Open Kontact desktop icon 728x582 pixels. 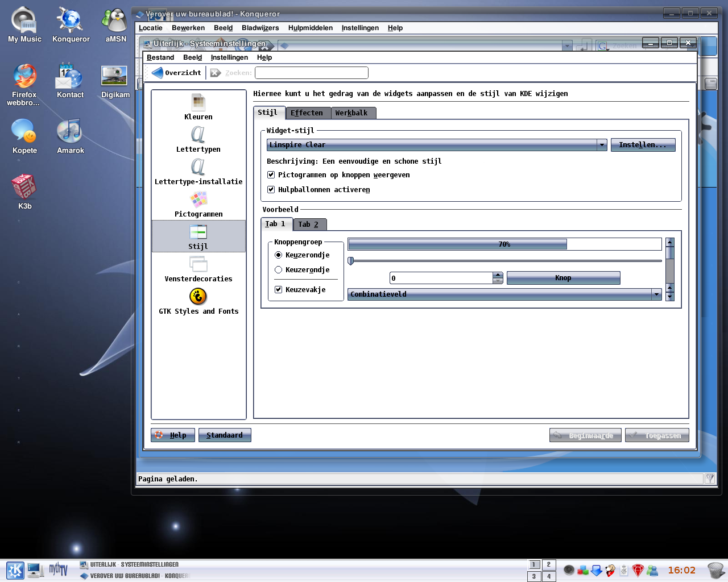pyautogui.click(x=71, y=81)
